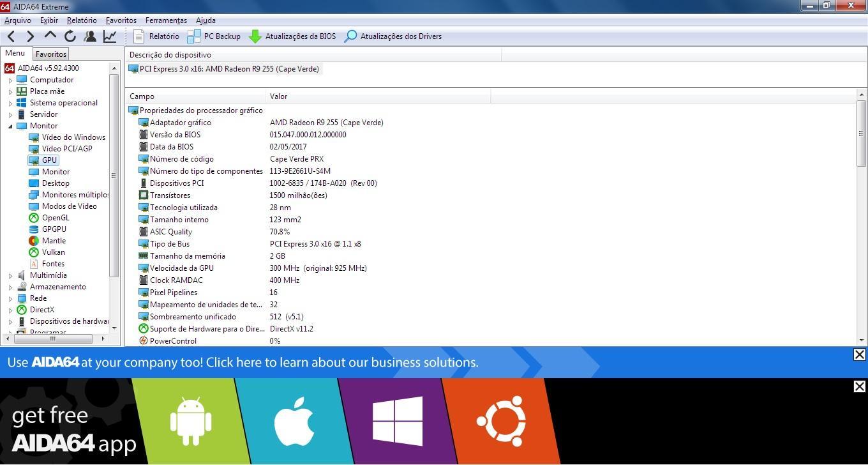
Task: Select Vulkan in the sidebar
Action: [x=47, y=252]
